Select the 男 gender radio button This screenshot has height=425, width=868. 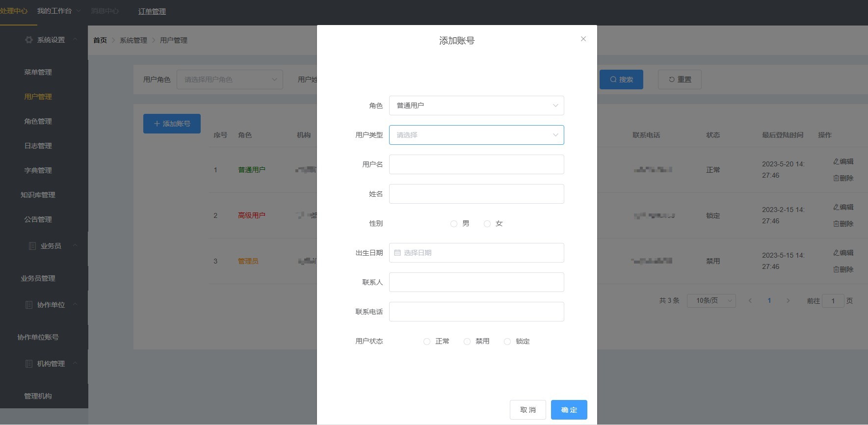coord(454,224)
